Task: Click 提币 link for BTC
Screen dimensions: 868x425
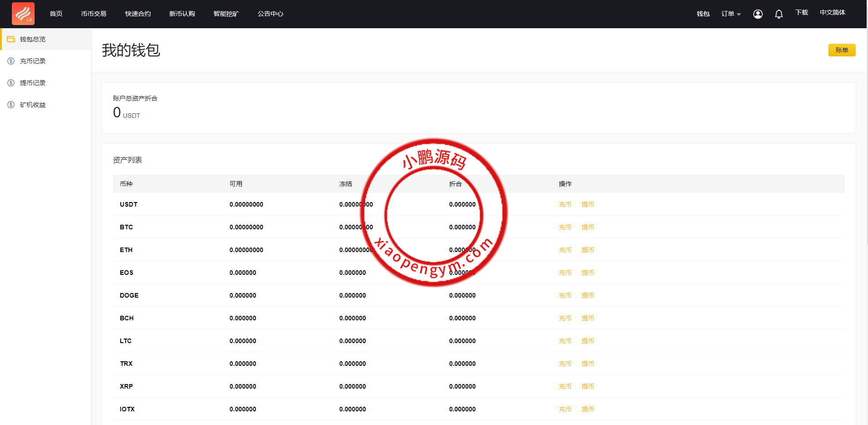Action: 587,227
